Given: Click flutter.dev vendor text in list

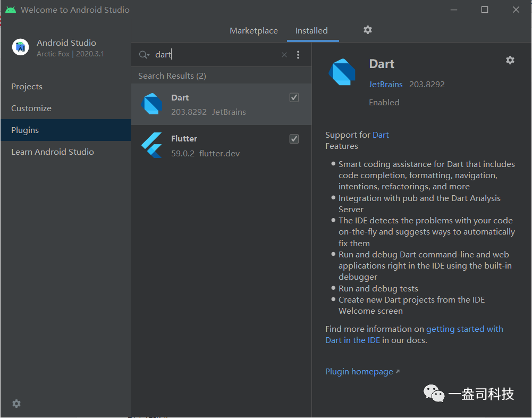Looking at the screenshot, I should [219, 154].
